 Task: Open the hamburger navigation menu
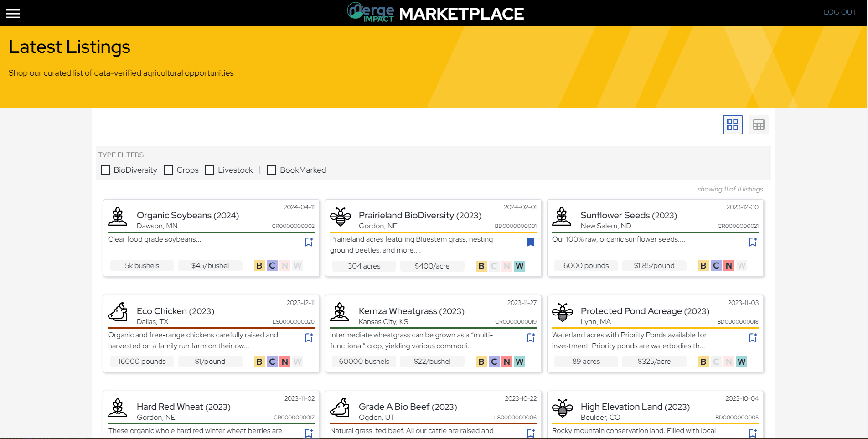click(13, 14)
